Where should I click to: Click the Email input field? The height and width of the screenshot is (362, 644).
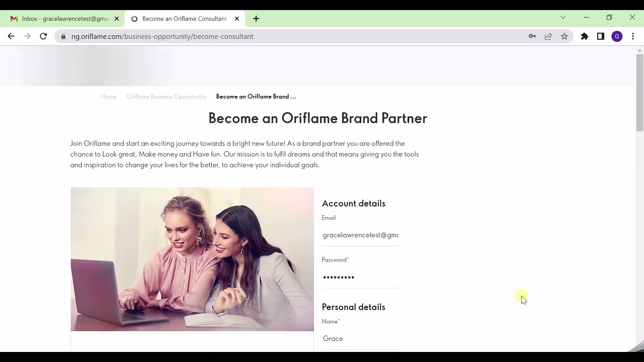361,235
